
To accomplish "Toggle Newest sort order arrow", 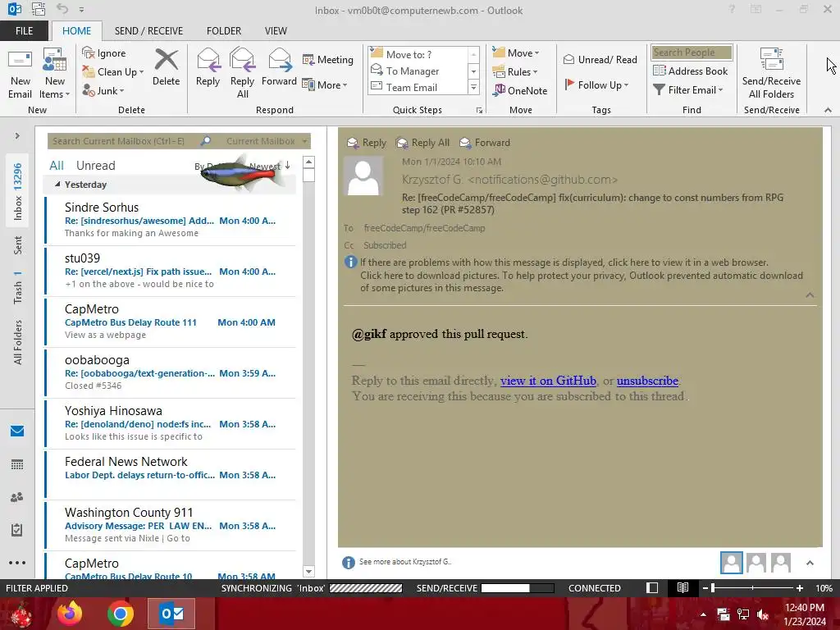I will pyautogui.click(x=288, y=166).
